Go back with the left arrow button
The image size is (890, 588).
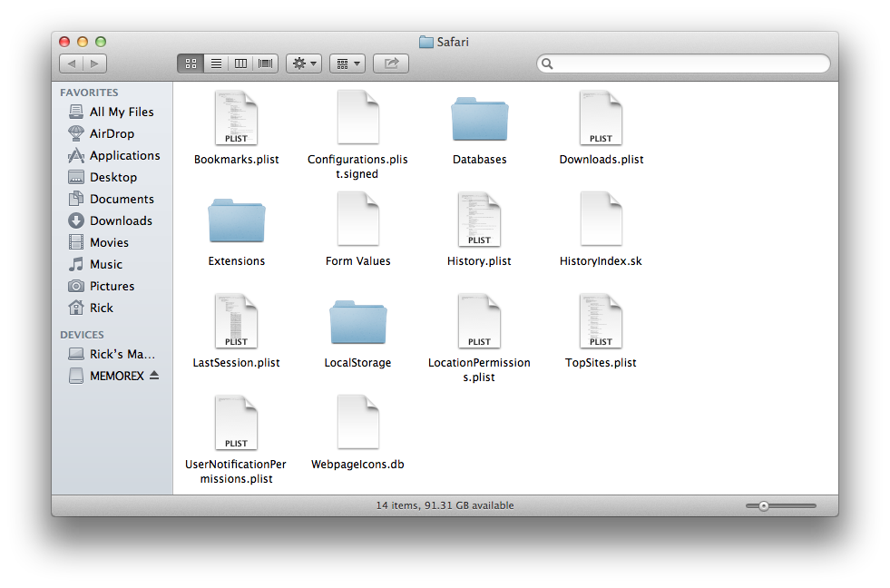[x=72, y=64]
